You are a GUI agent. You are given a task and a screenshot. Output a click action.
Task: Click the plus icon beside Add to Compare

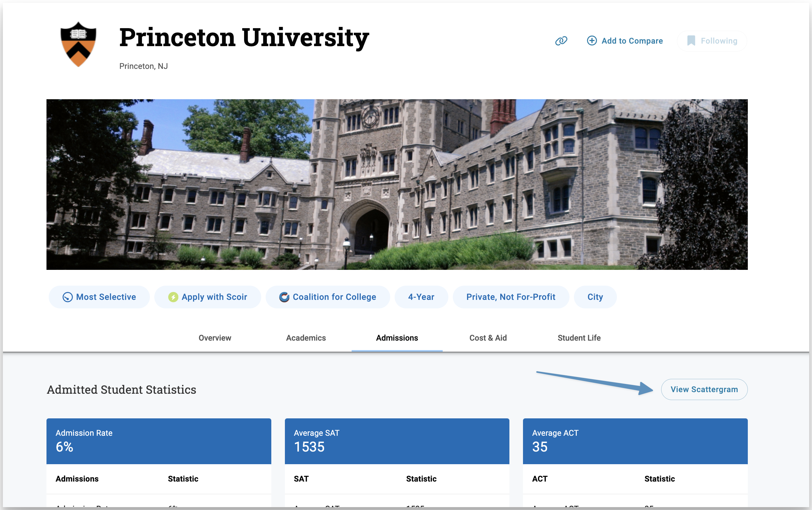tap(592, 41)
